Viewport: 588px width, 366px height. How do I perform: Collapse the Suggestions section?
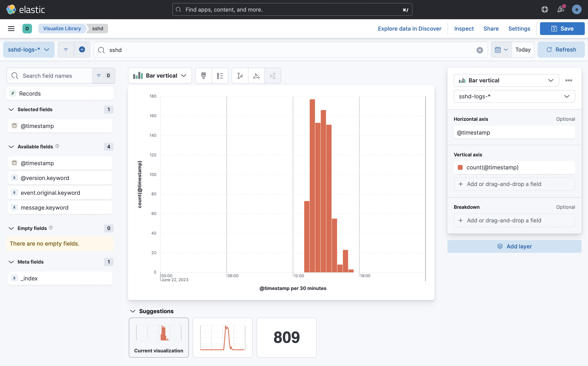pyautogui.click(x=133, y=311)
